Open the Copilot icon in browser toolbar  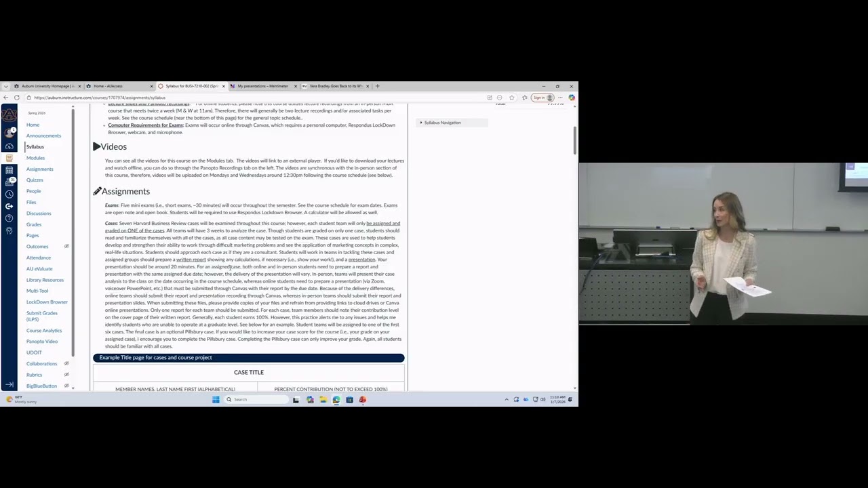(x=572, y=98)
